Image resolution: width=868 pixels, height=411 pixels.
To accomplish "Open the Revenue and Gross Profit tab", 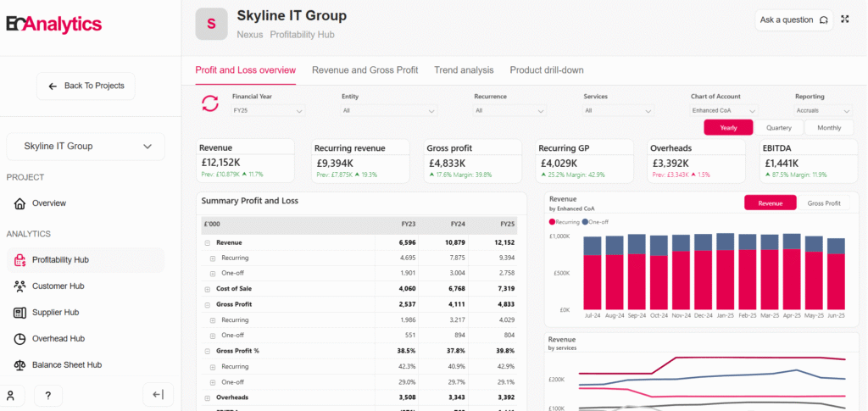I will point(364,70).
